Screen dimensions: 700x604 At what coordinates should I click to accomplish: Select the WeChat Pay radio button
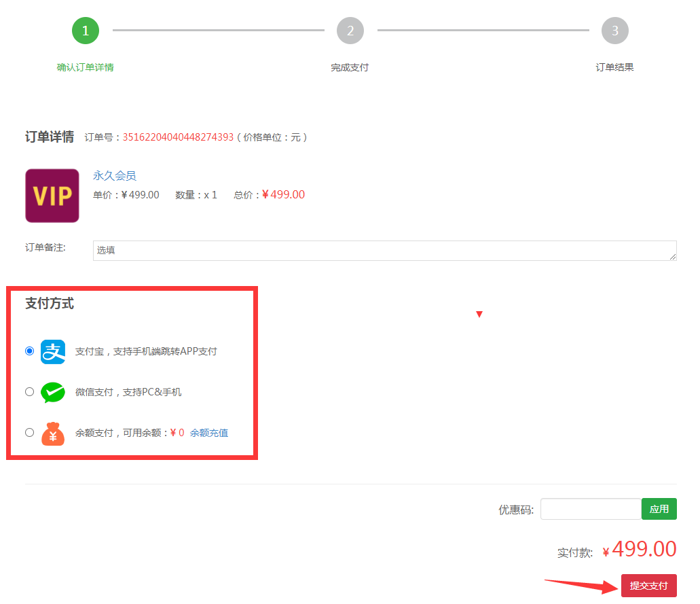29,392
